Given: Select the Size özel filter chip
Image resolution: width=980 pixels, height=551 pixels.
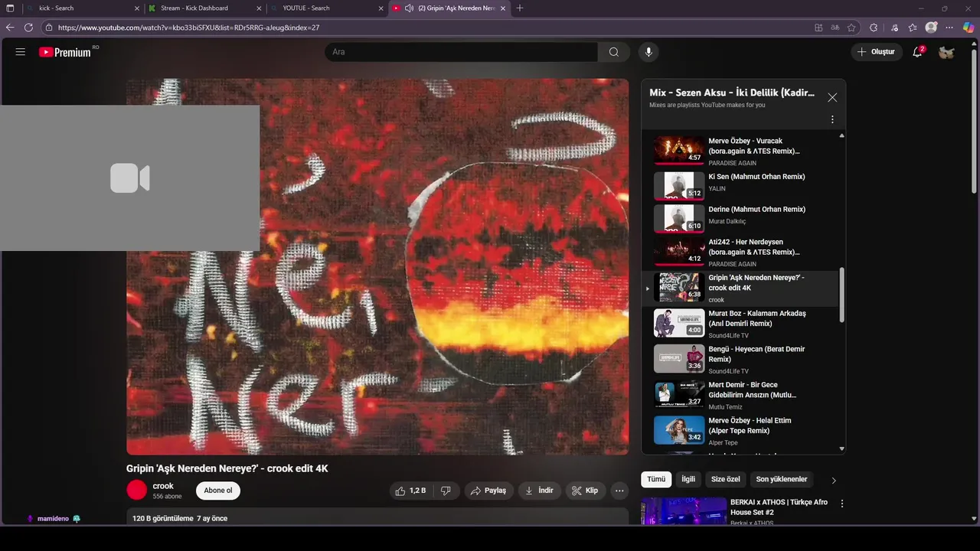Looking at the screenshot, I should 726,479.
